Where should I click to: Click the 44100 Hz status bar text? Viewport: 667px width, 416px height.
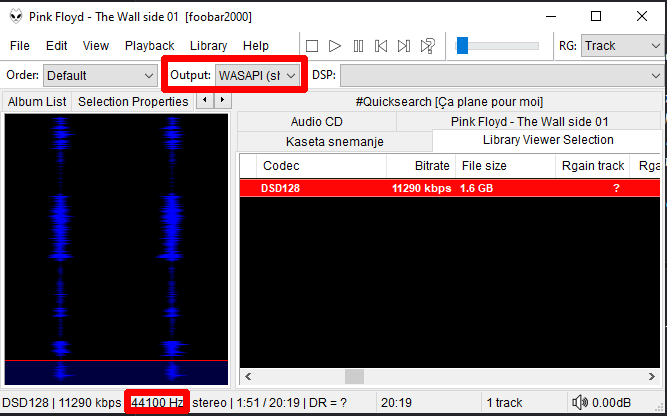(157, 402)
